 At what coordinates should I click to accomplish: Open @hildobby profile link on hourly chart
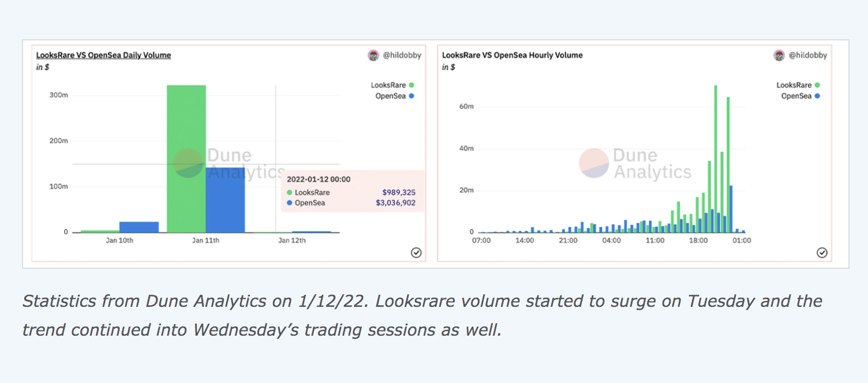808,55
